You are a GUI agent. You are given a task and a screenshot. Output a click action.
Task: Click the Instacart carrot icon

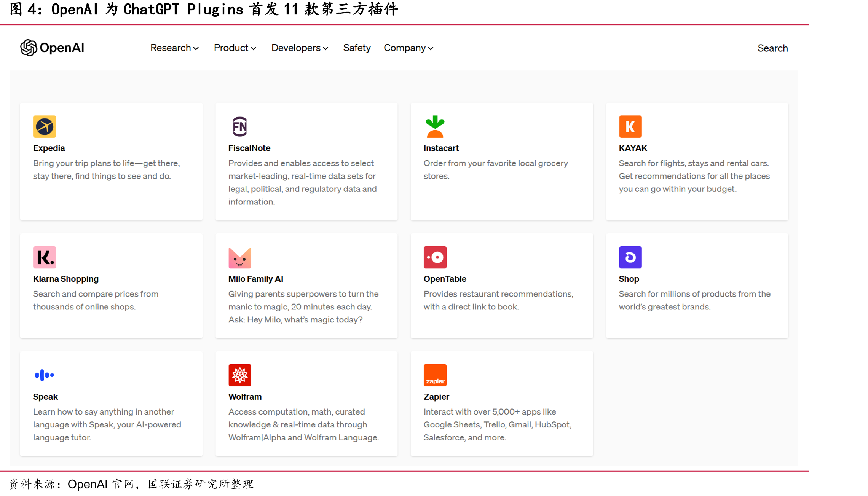coord(435,126)
